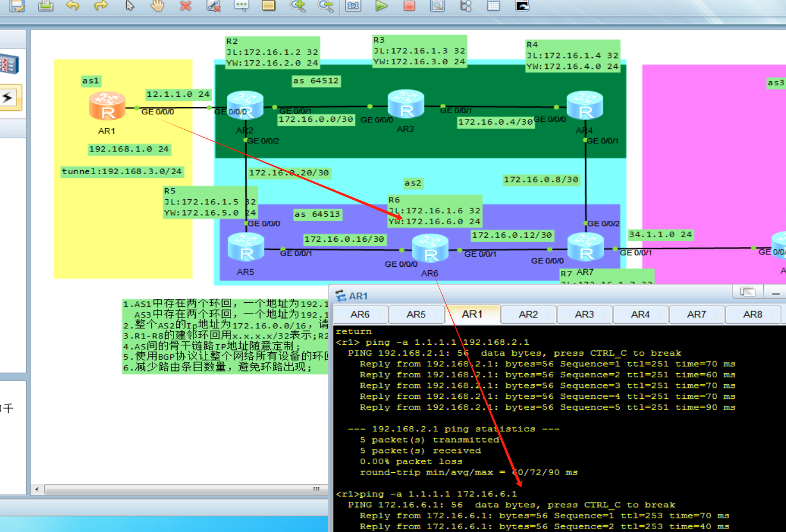Switch to the AR4 terminal tab
Screen dimensions: 786x532
point(640,315)
